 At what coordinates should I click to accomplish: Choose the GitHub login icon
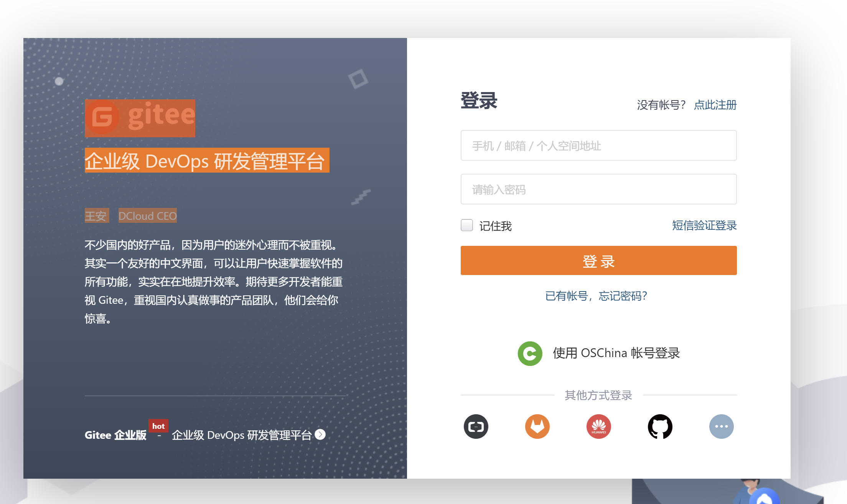[660, 426]
